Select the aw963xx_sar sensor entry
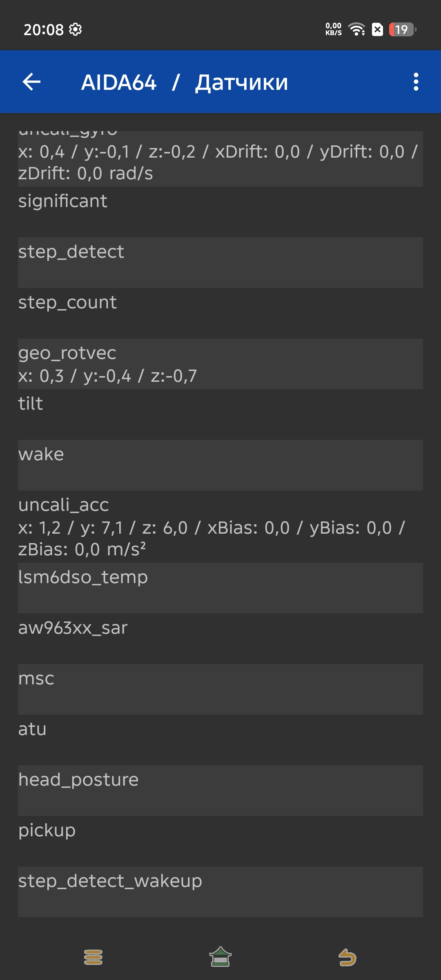This screenshot has height=980, width=441. click(x=220, y=638)
